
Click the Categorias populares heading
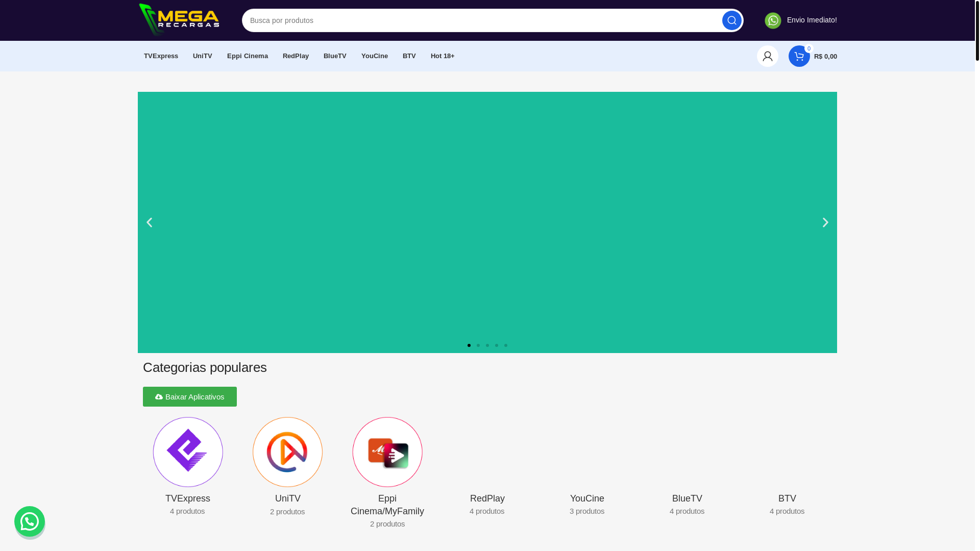[x=205, y=367]
